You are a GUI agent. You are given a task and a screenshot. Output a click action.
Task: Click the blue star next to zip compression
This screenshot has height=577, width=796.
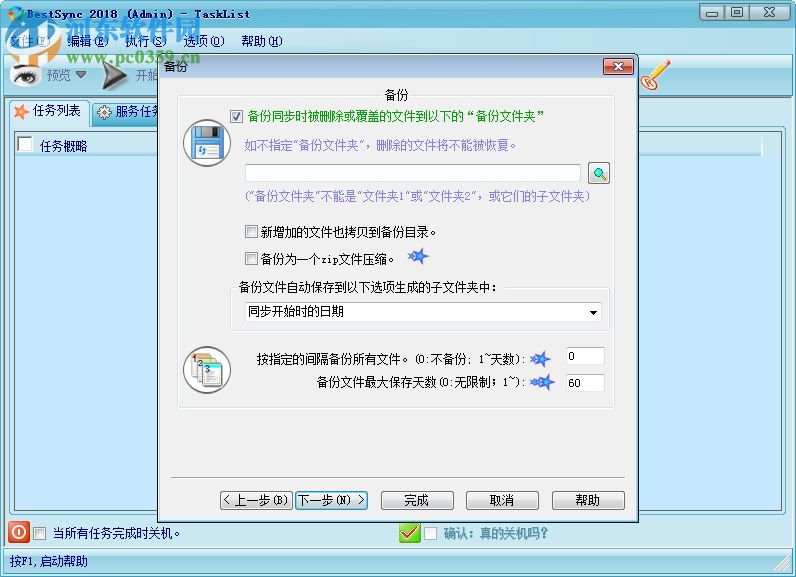[x=418, y=256]
